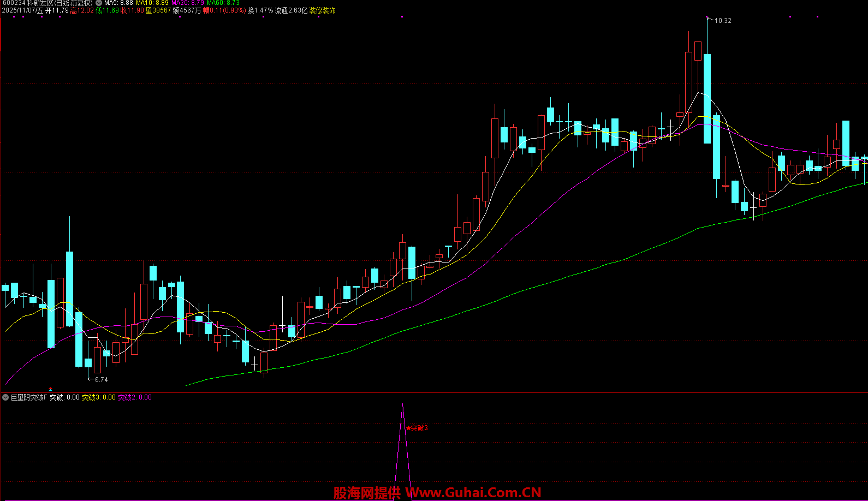Screen dimensions: 868x501
Task: Click the magenta MA20: 8.79 label
Action: (188, 3)
